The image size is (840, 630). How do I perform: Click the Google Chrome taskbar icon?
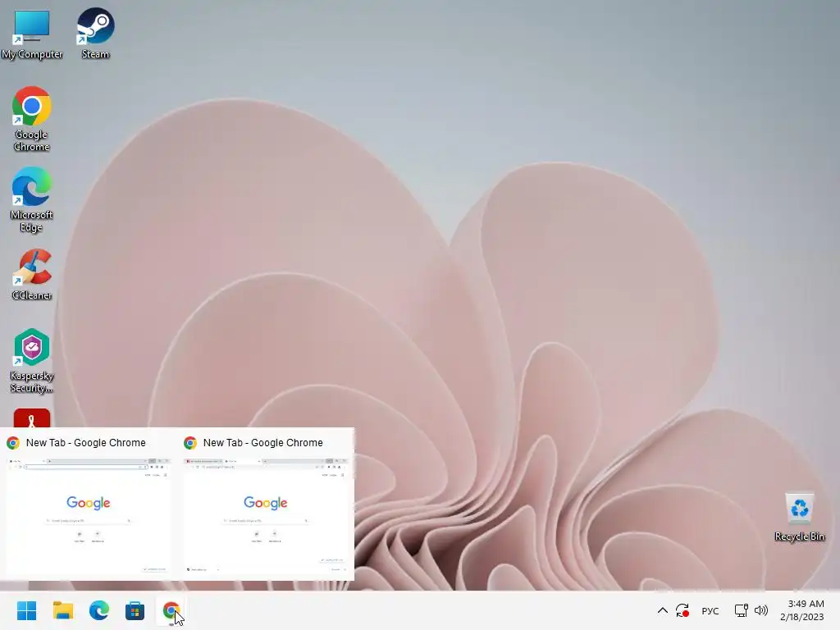pyautogui.click(x=171, y=610)
